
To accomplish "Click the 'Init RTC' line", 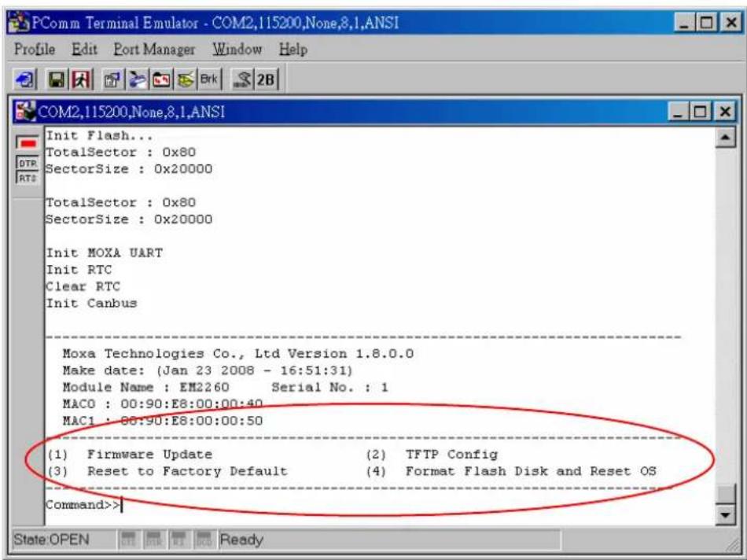I will point(79,270).
